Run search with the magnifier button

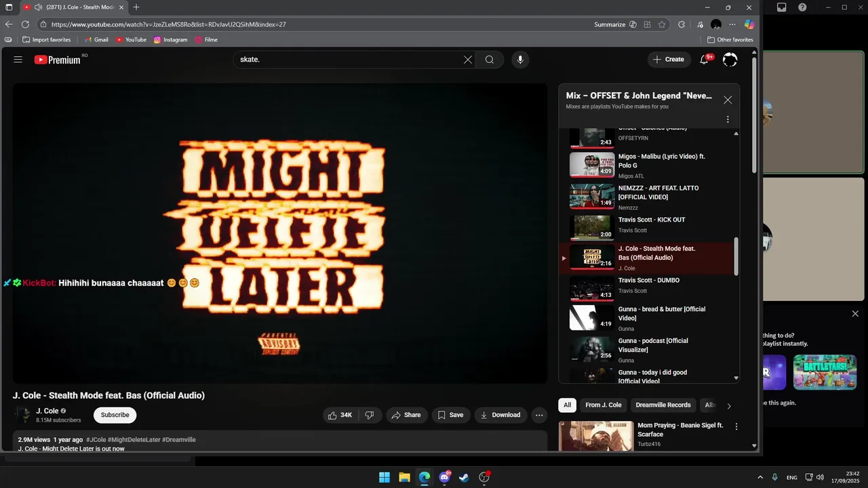coord(490,60)
